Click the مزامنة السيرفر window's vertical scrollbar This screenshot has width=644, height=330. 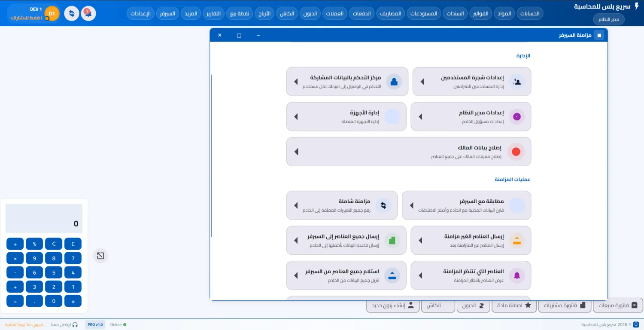(x=211, y=156)
